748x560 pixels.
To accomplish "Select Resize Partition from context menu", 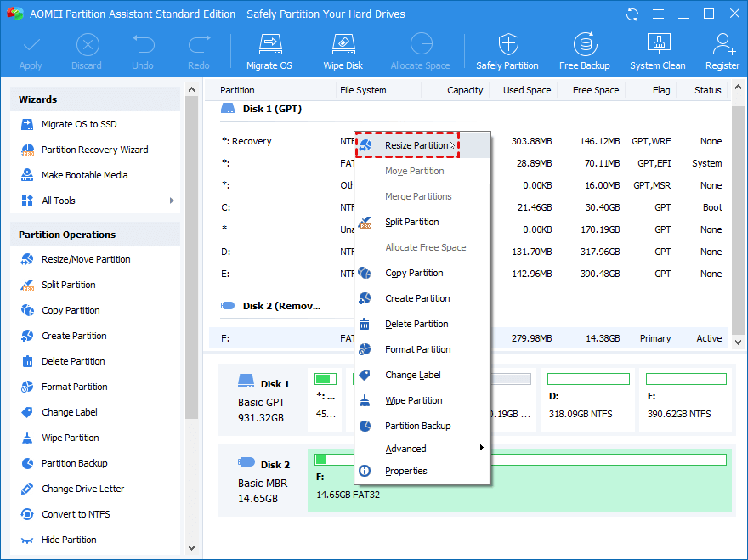I will [x=416, y=145].
